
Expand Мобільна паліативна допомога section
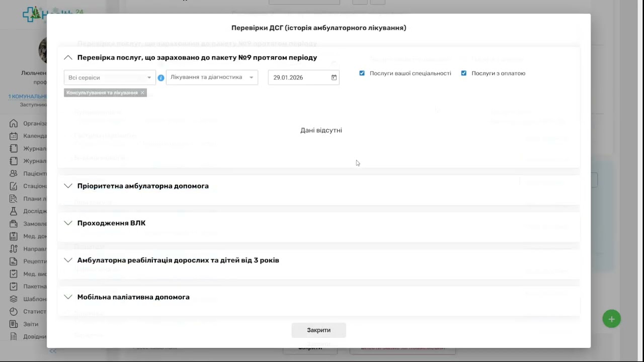(68, 297)
